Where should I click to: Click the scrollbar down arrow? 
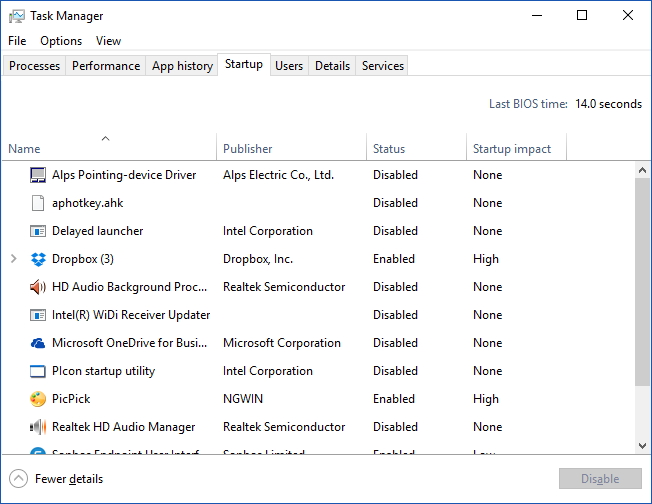click(x=642, y=446)
